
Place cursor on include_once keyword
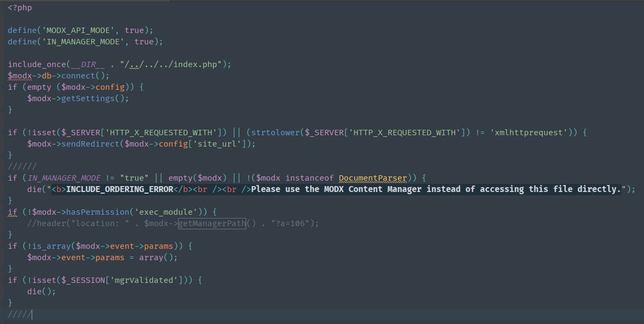coord(37,64)
